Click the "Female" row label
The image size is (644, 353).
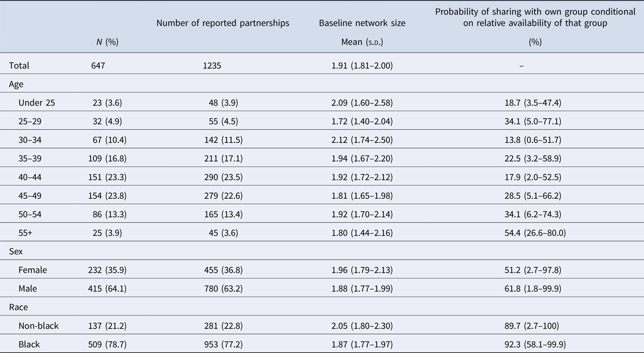pos(32,270)
